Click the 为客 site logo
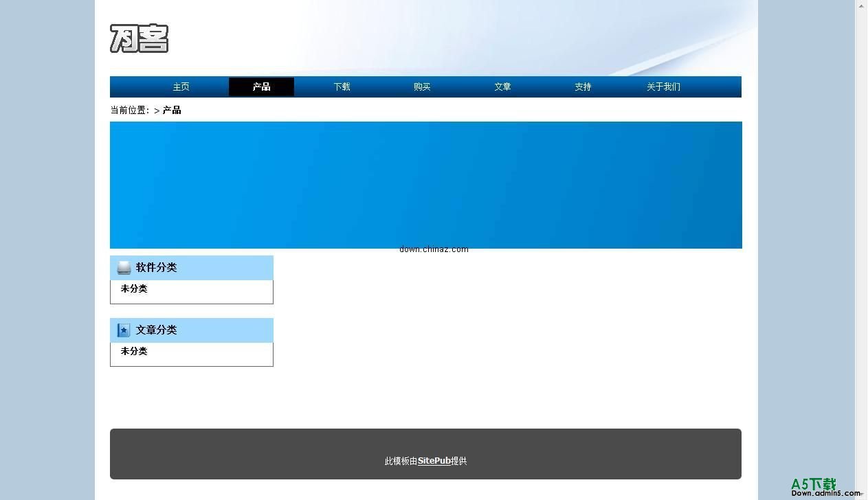 tap(139, 38)
